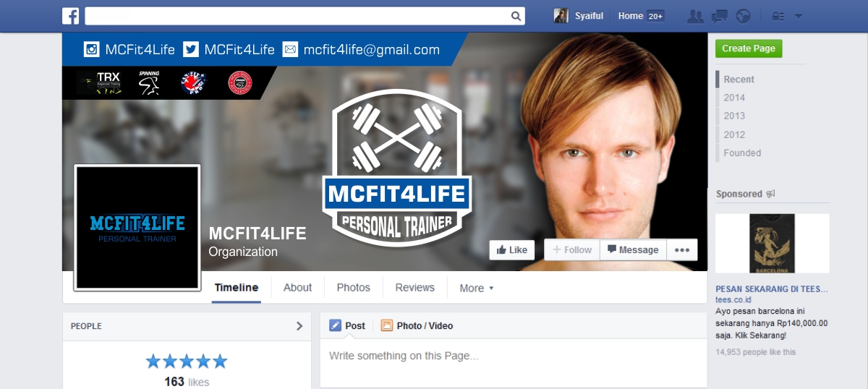Jump to 2013 in timeline
Viewport: 868px width, 389px height.
734,116
